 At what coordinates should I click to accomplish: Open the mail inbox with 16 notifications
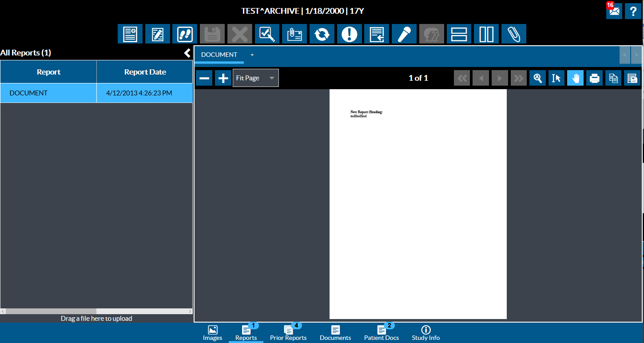614,11
